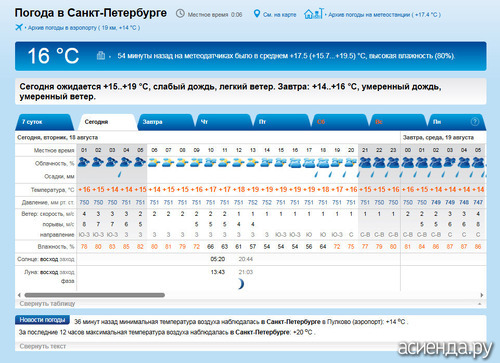Click the map pin icon
This screenshot has height=363, width=500.
coord(257,14)
